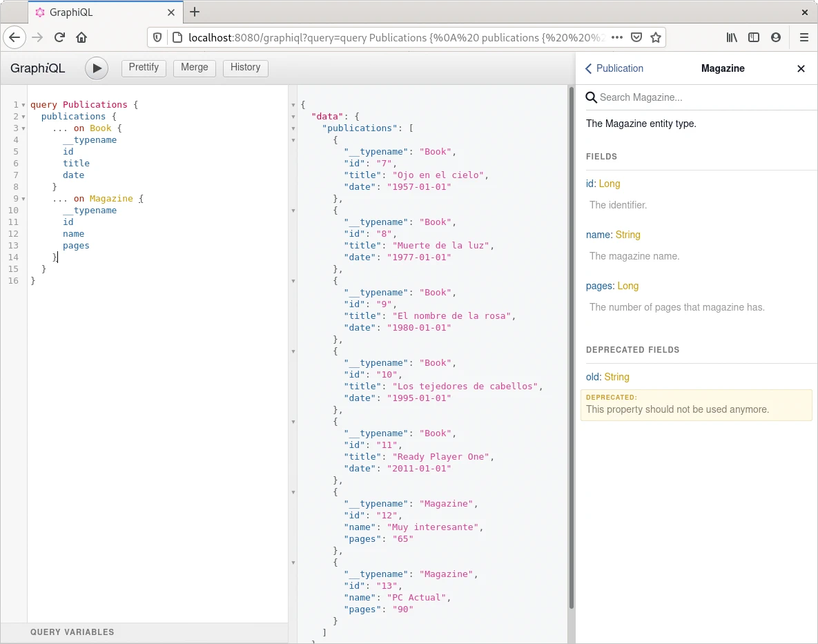This screenshot has width=818, height=644.
Task: Click the Prettify button
Action: [144, 68]
